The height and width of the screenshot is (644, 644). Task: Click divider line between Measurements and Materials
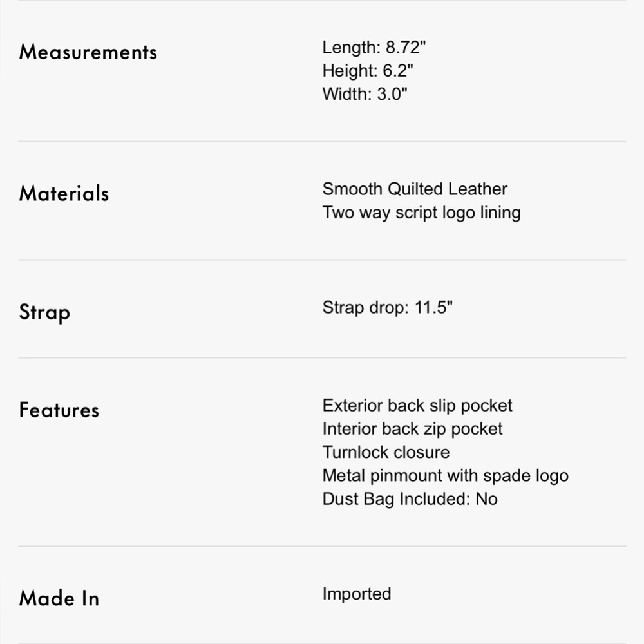click(322, 142)
